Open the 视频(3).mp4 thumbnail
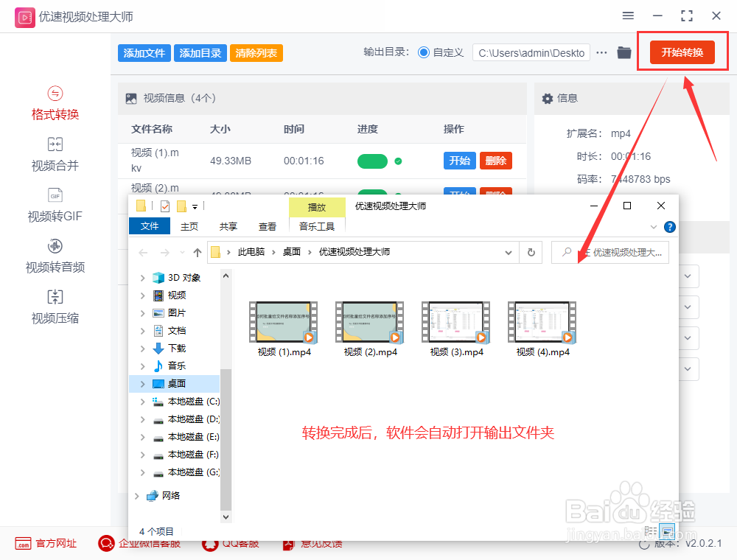The image size is (737, 560). 455,322
